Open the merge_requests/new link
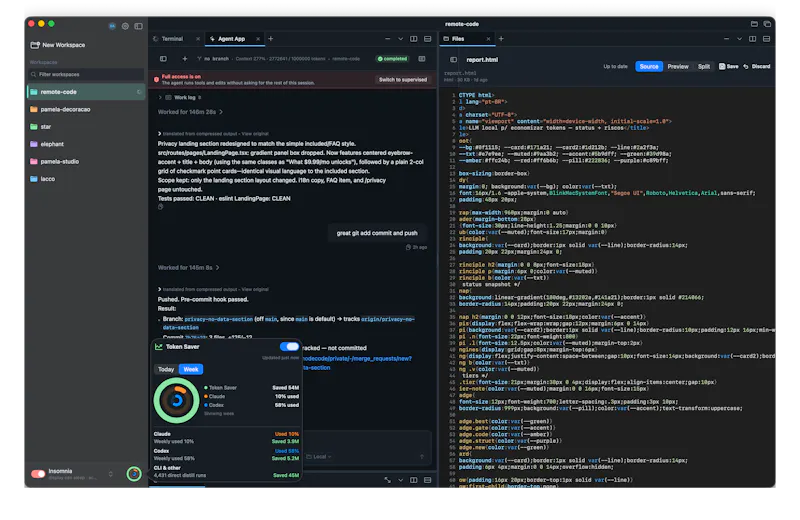 pos(357,359)
